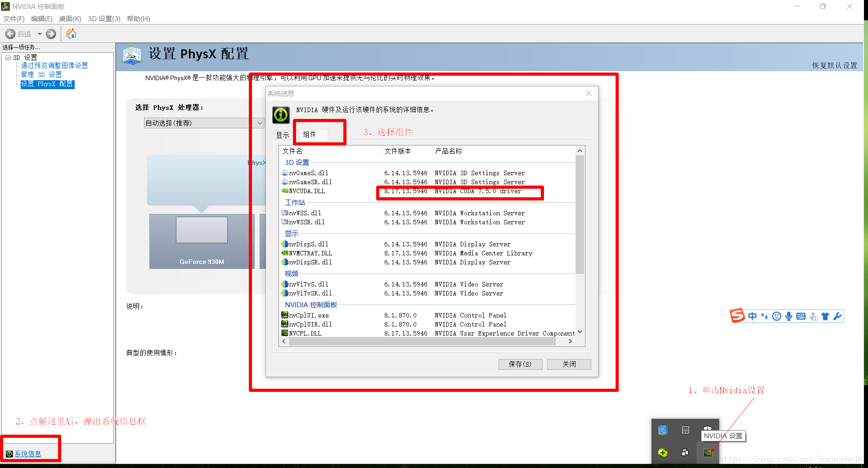Click the component list scroll down arrow
Image resolution: width=868 pixels, height=468 pixels.
(x=580, y=332)
